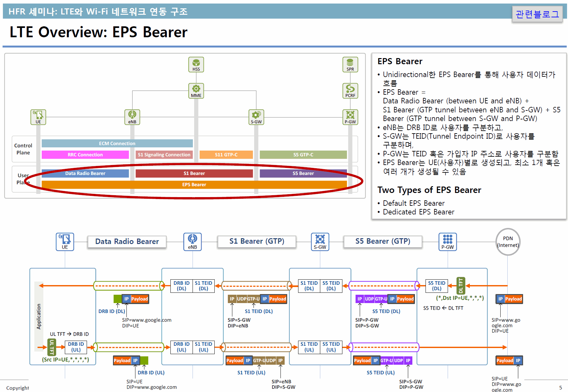This screenshot has width=568, height=392.
Task: Click the HSS node icon
Action: (196, 65)
